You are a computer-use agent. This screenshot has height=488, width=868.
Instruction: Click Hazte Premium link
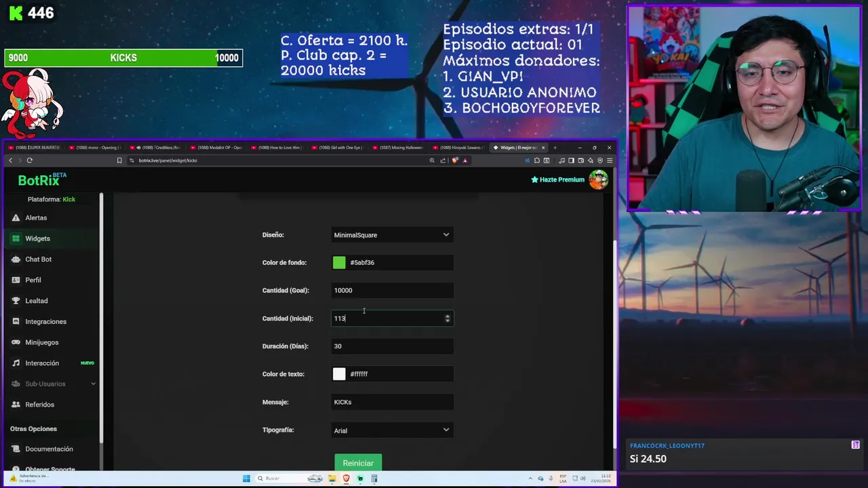tap(557, 180)
